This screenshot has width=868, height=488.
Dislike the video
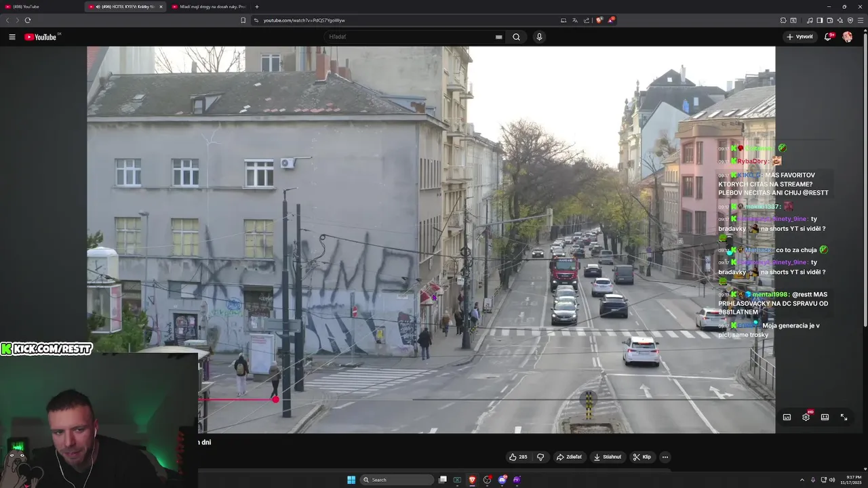tap(540, 457)
